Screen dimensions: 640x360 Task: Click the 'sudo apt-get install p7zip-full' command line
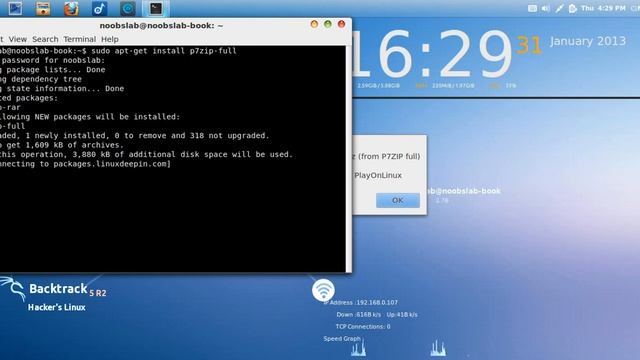[118, 51]
